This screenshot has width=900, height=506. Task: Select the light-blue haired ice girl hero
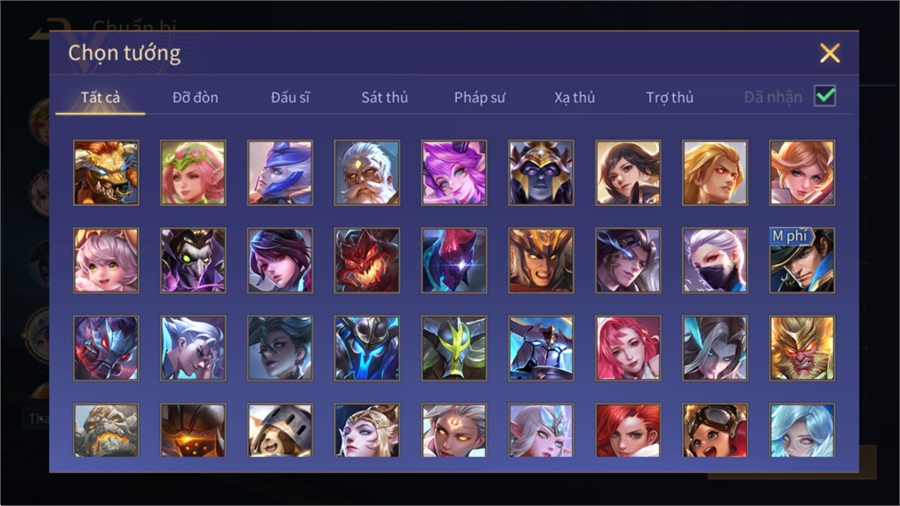[x=802, y=430]
